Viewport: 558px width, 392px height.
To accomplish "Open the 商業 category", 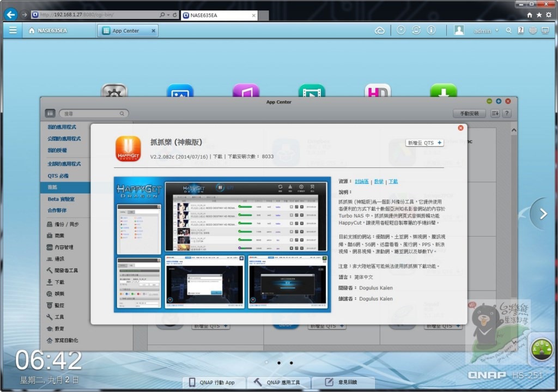I will pos(56,236).
